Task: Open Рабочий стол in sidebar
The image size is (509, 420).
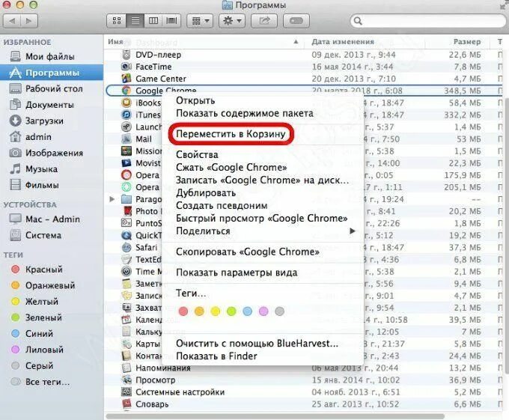Action: pos(52,88)
